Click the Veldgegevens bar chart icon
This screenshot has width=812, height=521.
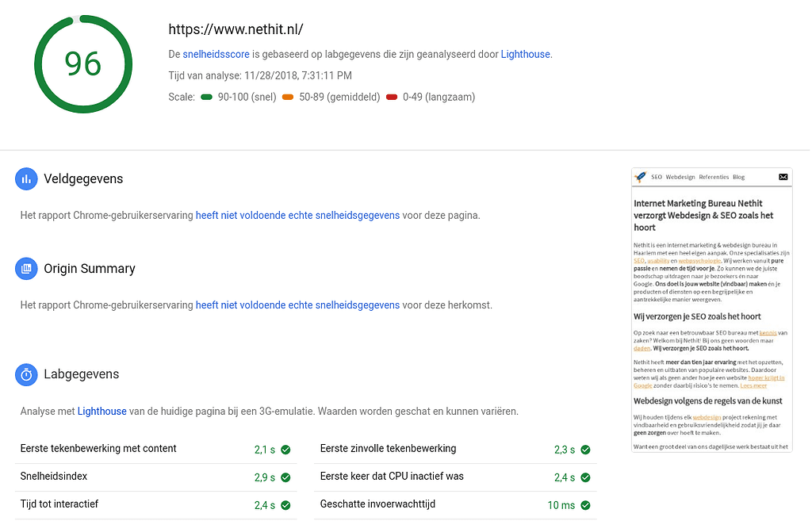(x=26, y=179)
